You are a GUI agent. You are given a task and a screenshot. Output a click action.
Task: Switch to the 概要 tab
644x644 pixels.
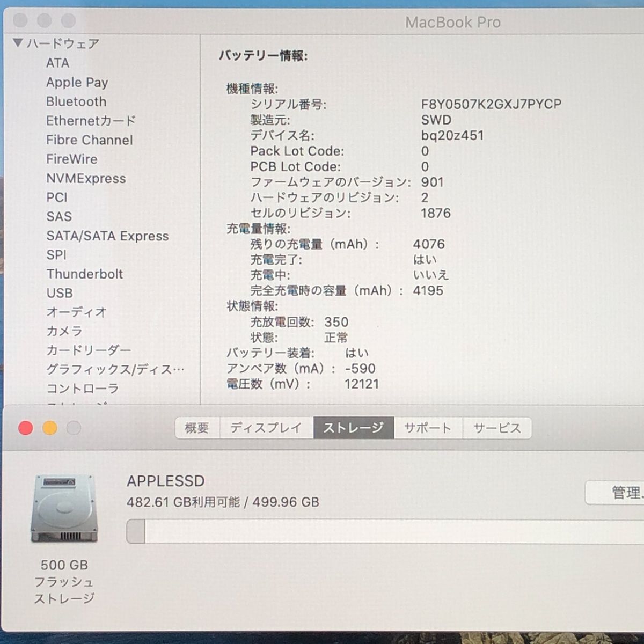pyautogui.click(x=197, y=428)
